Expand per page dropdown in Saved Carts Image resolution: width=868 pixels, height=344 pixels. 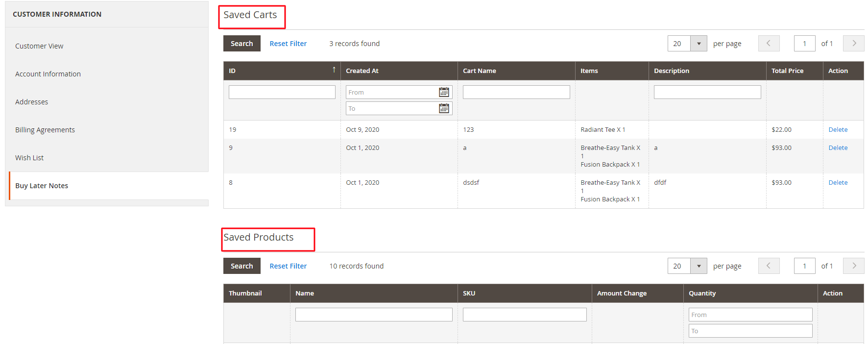click(x=699, y=44)
